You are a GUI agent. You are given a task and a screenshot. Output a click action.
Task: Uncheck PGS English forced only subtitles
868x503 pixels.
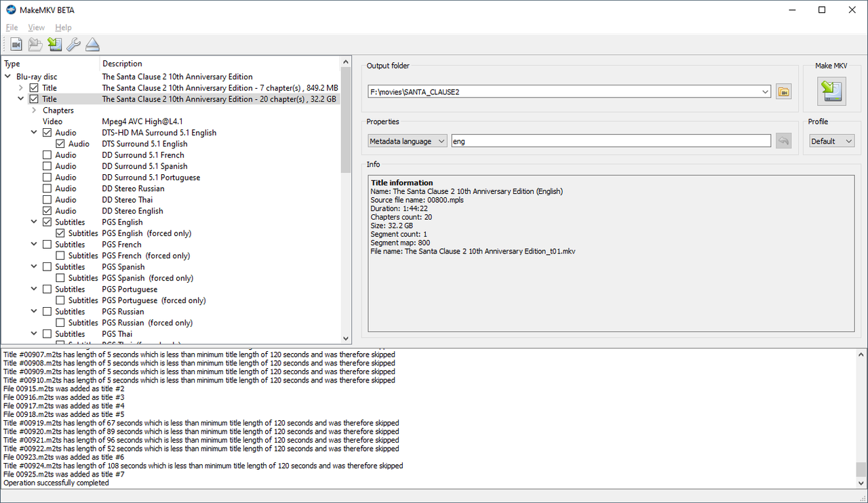60,233
